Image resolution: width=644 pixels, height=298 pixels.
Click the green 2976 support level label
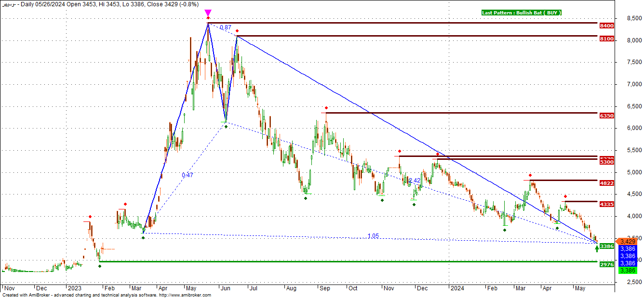click(x=607, y=264)
